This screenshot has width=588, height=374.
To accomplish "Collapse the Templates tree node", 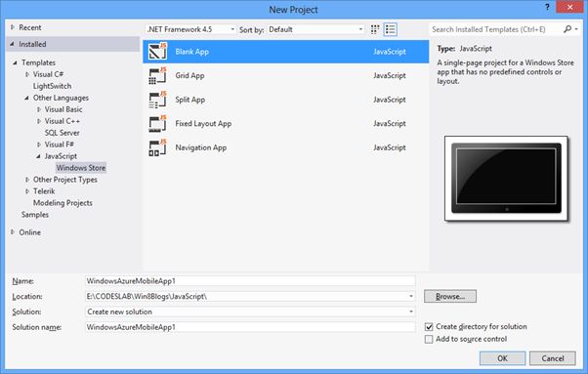I will 15,62.
